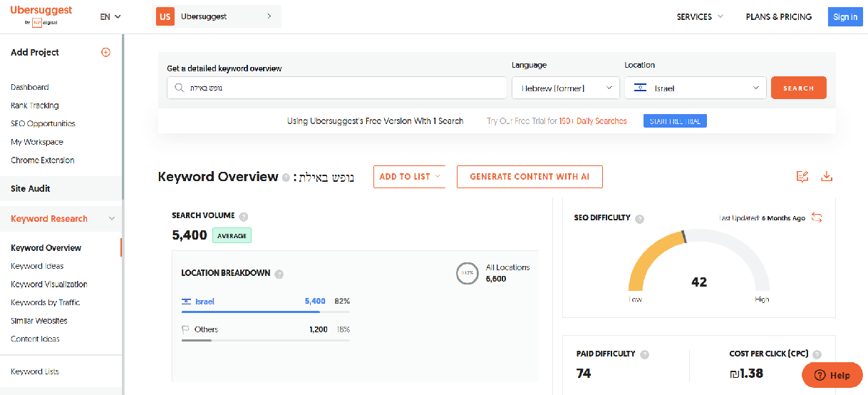Viewport: 868px width, 395px height.
Task: Collapse the Keyword Research section
Action: pos(112,219)
